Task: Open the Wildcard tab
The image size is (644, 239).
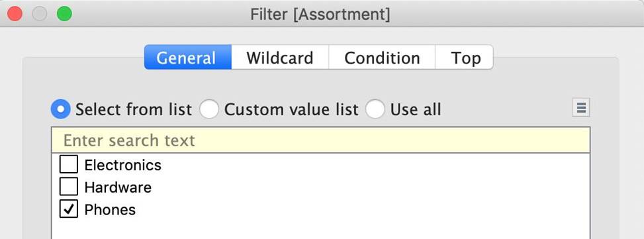Action: [280, 58]
